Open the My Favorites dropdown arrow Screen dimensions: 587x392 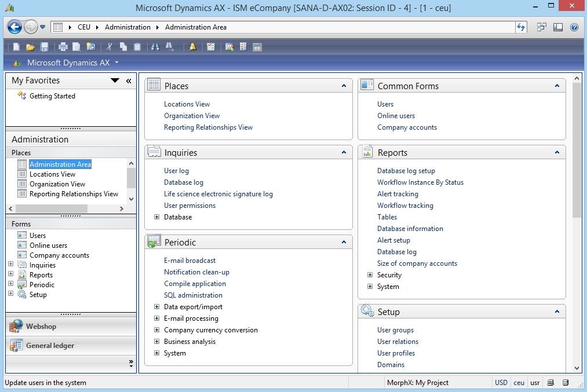pyautogui.click(x=115, y=80)
